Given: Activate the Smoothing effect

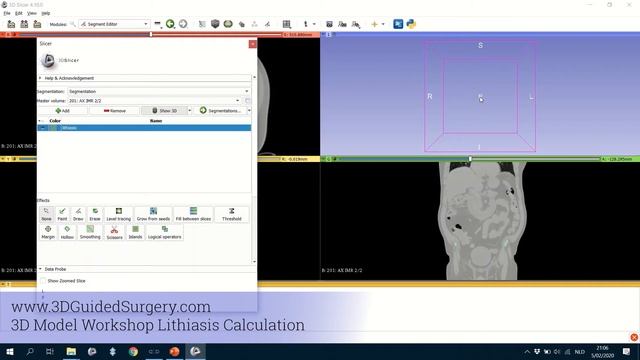Looking at the screenshot, I should [x=90, y=232].
